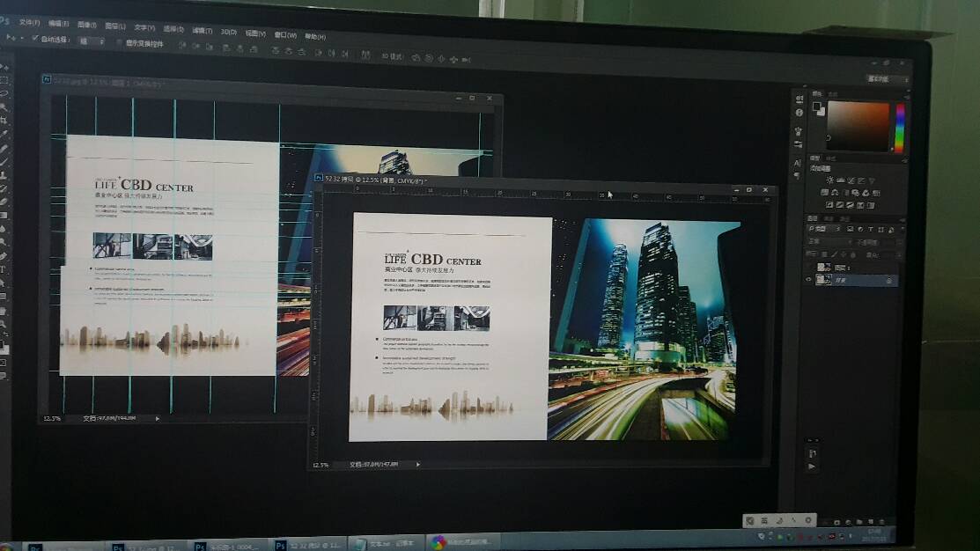
Task: Select the Horizontal Type tool
Action: 3,269
